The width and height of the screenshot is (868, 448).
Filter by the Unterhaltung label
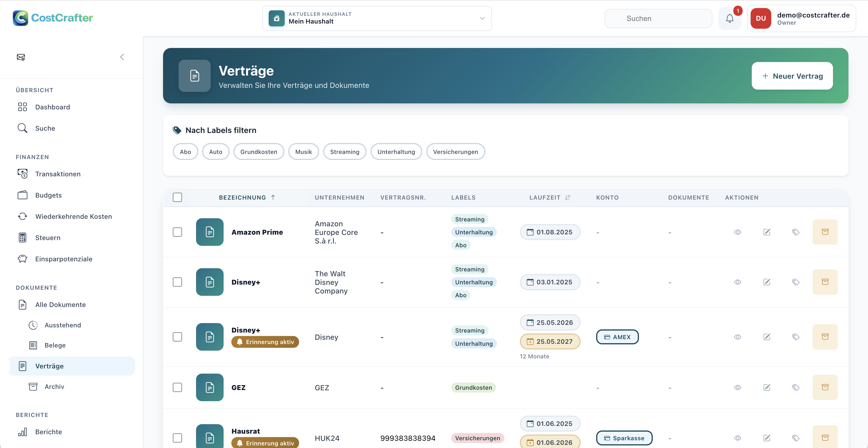396,152
